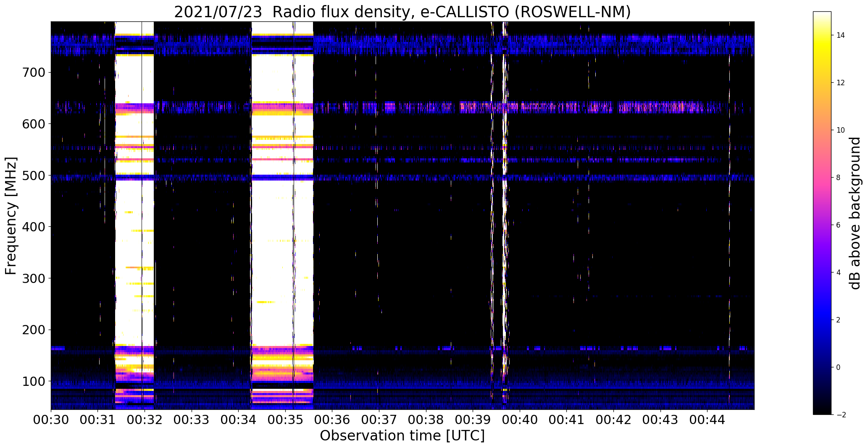The height and width of the screenshot is (448, 868).
Task: Click the colorbar tick label 12
Action: point(841,83)
